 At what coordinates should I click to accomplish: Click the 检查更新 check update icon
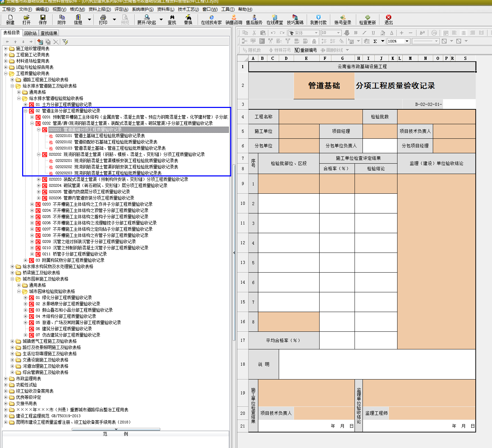[x=367, y=19]
